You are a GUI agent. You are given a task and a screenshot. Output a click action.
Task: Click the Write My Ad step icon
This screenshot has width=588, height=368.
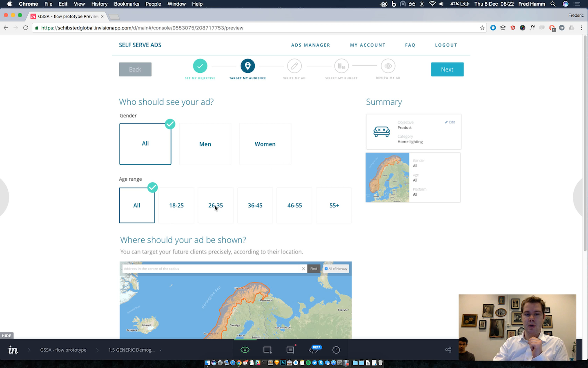click(x=294, y=66)
